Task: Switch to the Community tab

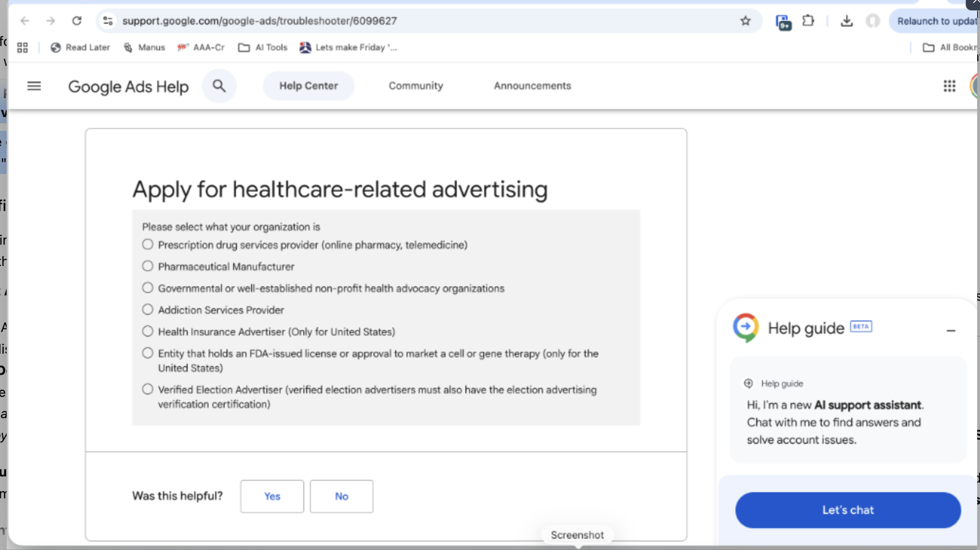Action: pos(416,86)
